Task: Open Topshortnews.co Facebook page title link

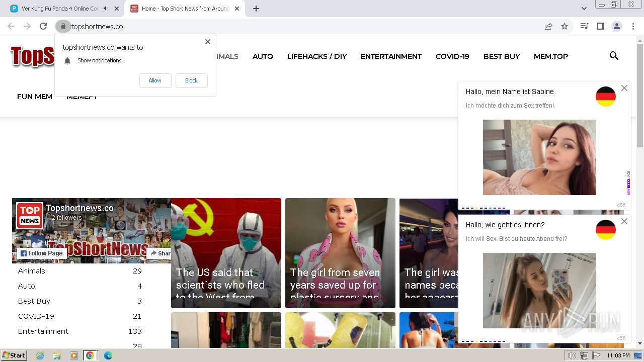Action: coord(79,208)
